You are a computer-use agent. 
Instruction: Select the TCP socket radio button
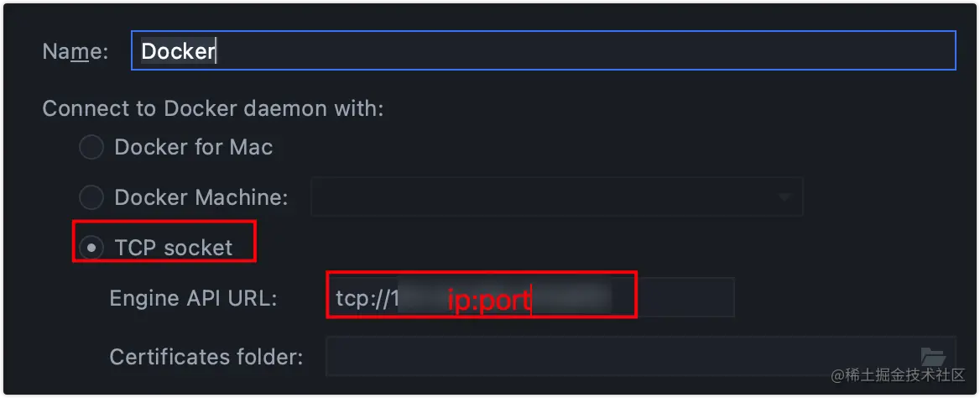click(91, 248)
